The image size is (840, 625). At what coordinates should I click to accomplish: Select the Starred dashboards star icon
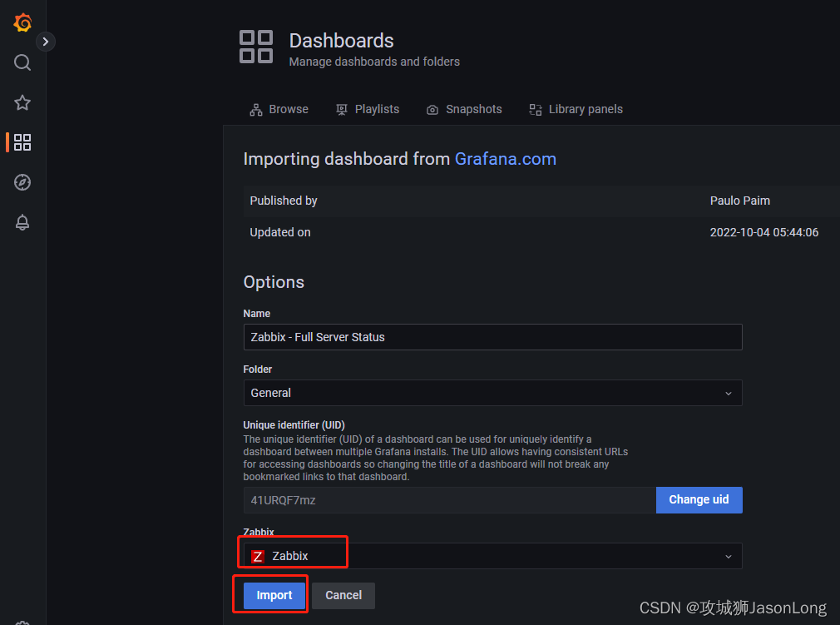click(x=22, y=102)
